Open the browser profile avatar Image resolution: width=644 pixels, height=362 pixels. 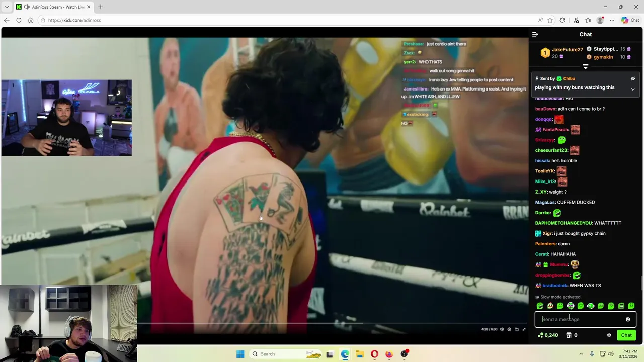pyautogui.click(x=600, y=20)
